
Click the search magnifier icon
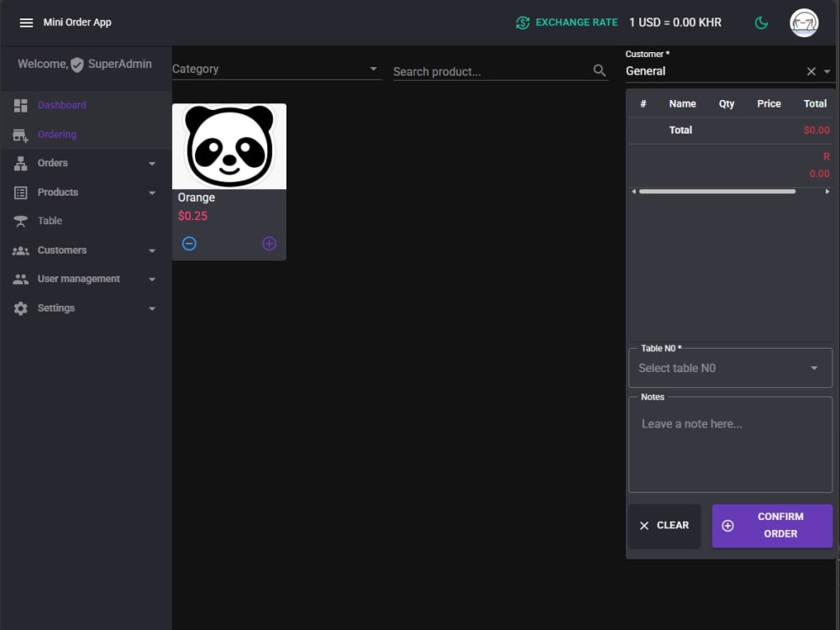[599, 71]
